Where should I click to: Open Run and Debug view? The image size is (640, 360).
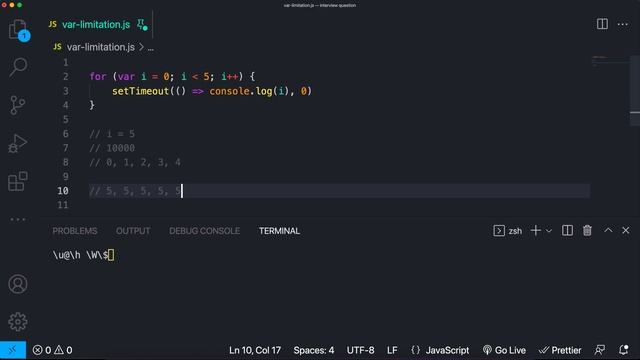click(18, 143)
